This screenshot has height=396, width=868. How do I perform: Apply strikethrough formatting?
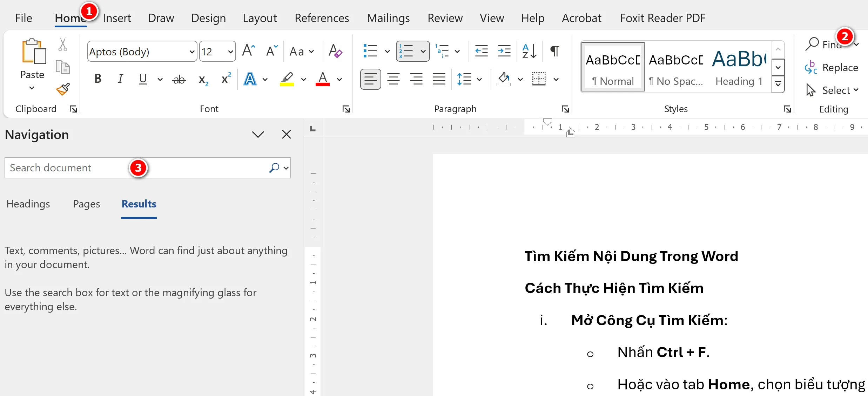point(179,79)
